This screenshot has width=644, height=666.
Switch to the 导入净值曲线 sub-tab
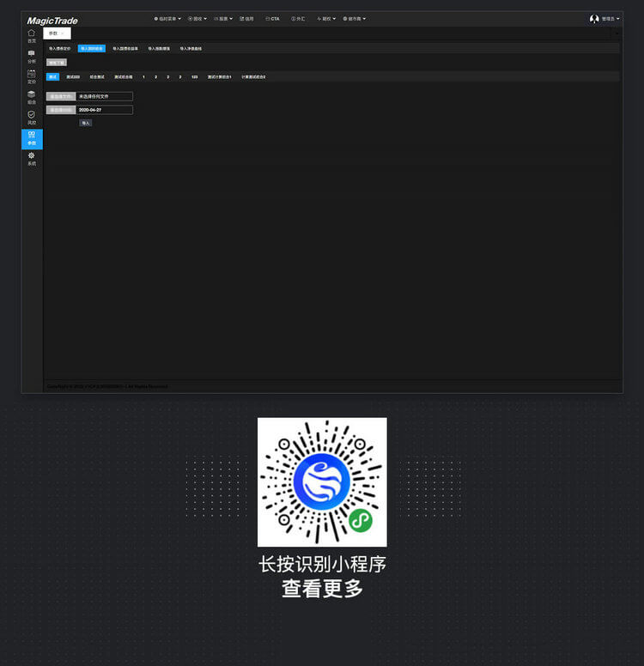[191, 49]
